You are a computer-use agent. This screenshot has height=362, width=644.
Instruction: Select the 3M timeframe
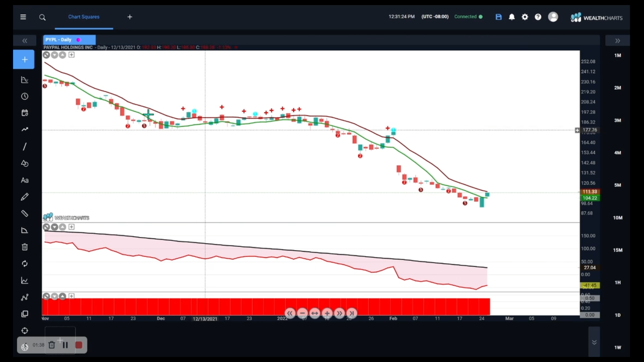tap(618, 120)
